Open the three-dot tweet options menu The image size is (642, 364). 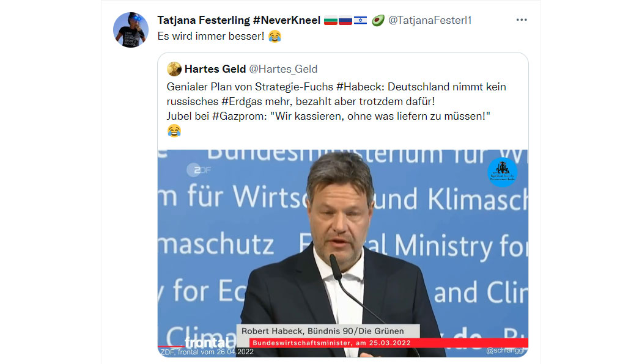point(521,20)
